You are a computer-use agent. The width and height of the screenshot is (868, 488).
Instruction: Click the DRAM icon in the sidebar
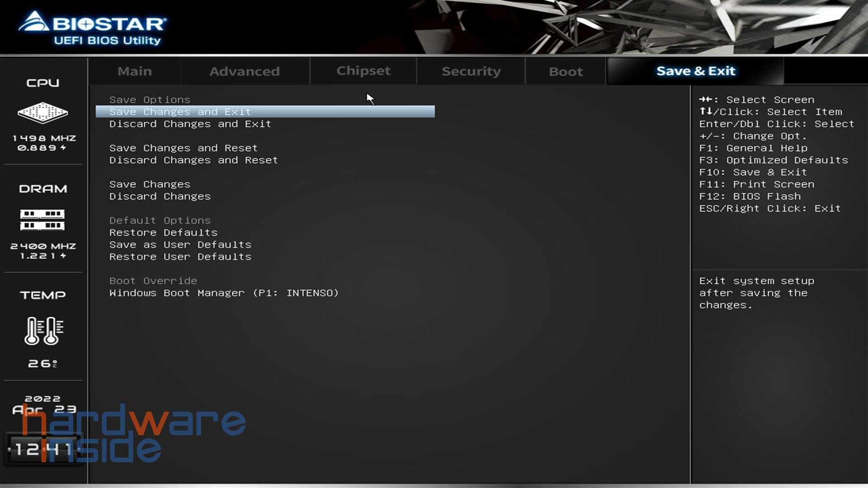point(43,220)
